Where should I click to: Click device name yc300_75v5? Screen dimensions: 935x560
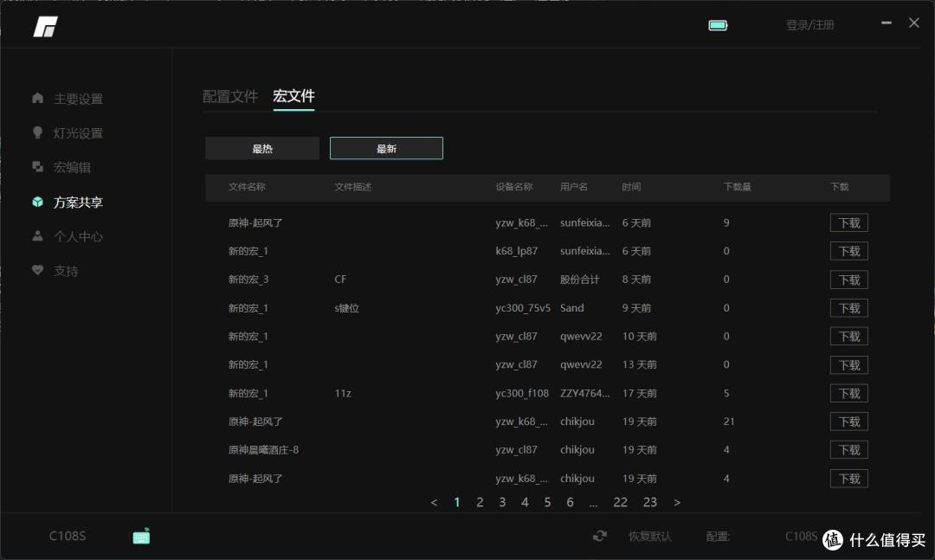(523, 308)
